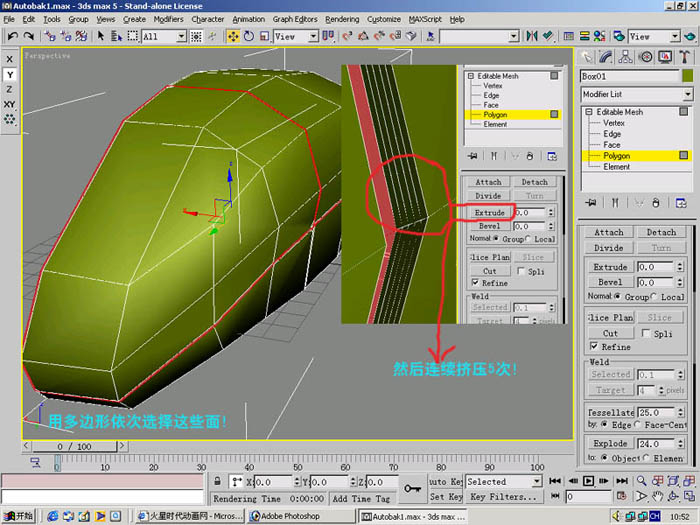The height and width of the screenshot is (525, 700).
Task: Select the Select and Rotate tool
Action: [249, 36]
